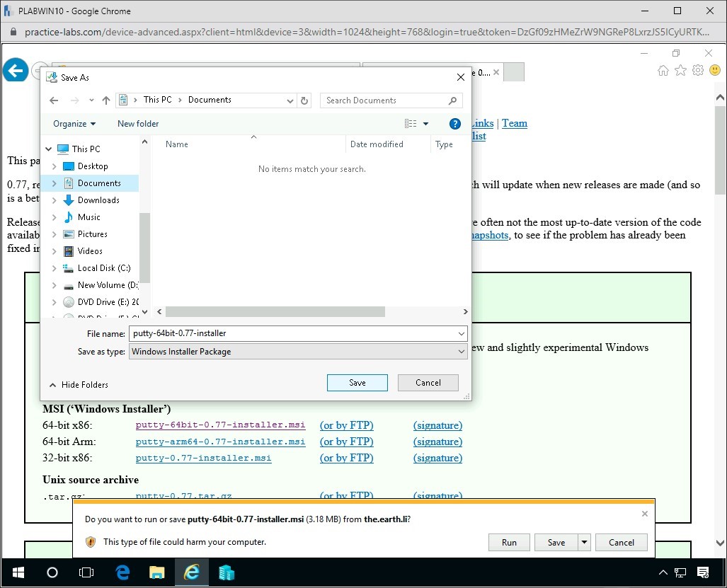Click the magnifier in Search Documents box

[453, 100]
